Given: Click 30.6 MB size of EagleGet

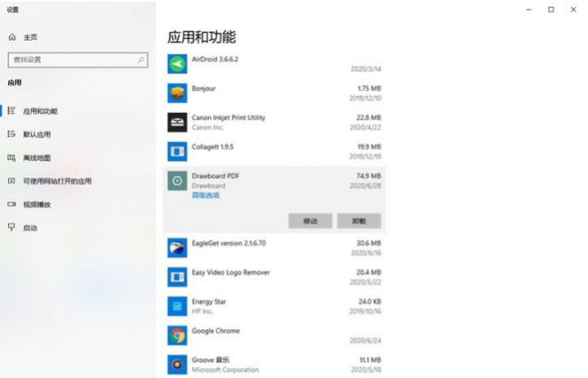Looking at the screenshot, I should pos(368,243).
